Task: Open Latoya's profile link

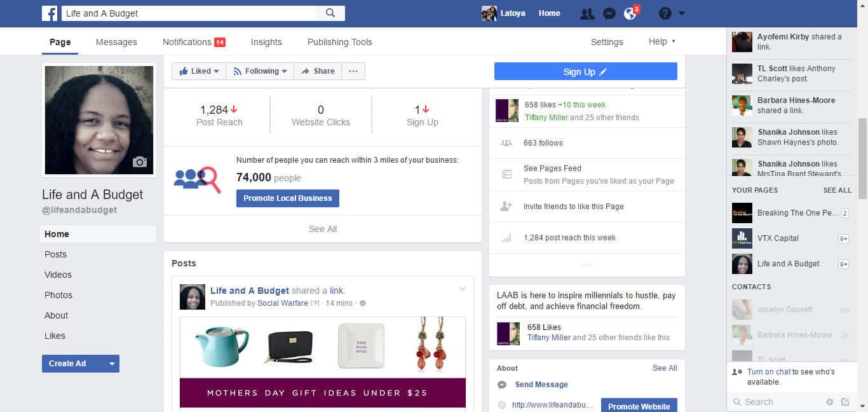Action: click(503, 13)
